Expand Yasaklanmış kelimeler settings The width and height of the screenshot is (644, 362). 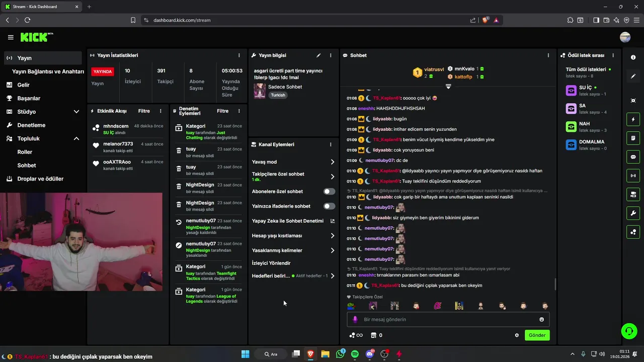pos(333,250)
